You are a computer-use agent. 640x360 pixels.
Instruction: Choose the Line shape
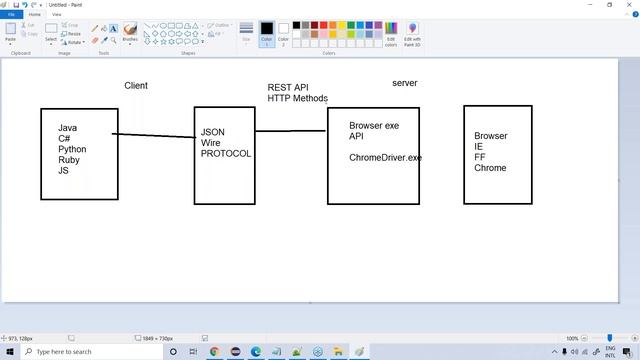click(x=147, y=26)
